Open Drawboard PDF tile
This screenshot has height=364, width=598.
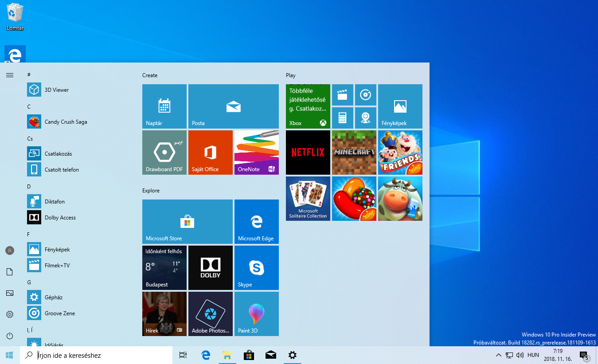click(x=164, y=152)
